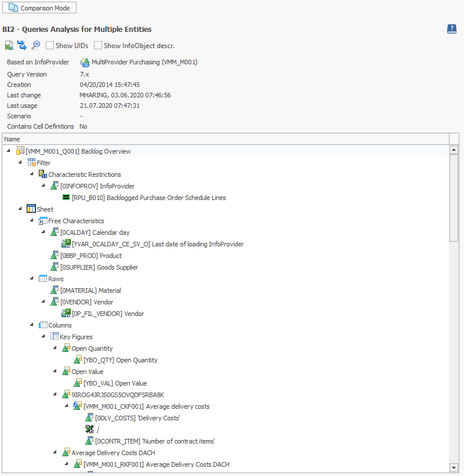This screenshot has width=464, height=476.
Task: Toggle Comparison Mode
Action: (x=39, y=8)
